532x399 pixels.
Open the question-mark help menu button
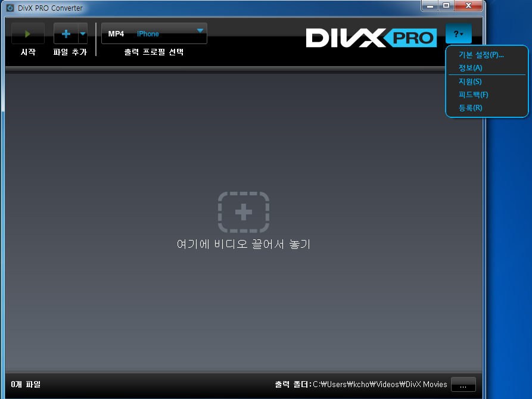(458, 33)
